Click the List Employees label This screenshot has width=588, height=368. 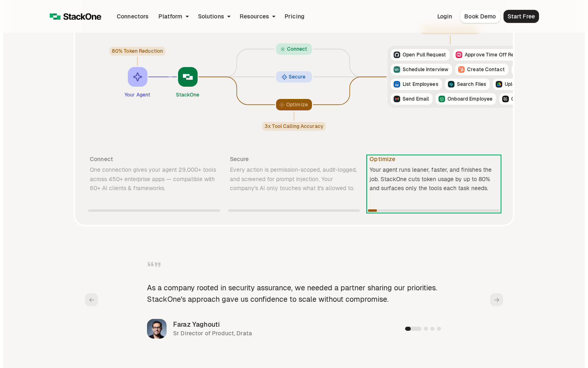point(420,84)
